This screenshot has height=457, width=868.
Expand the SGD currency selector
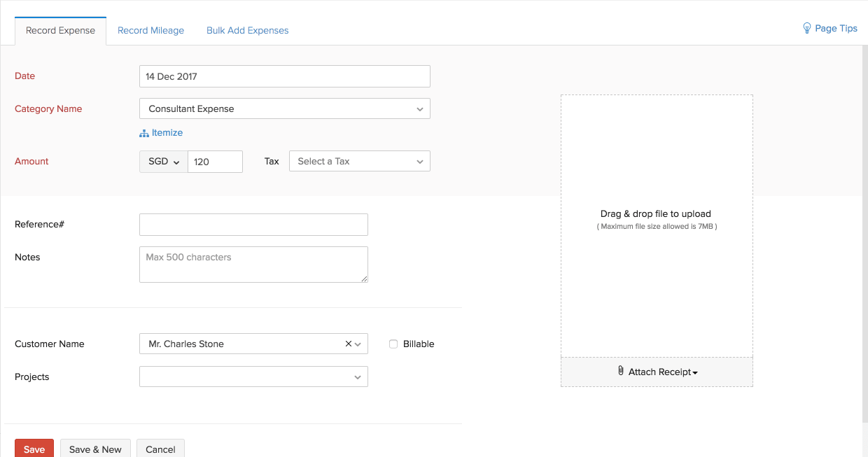(164, 162)
